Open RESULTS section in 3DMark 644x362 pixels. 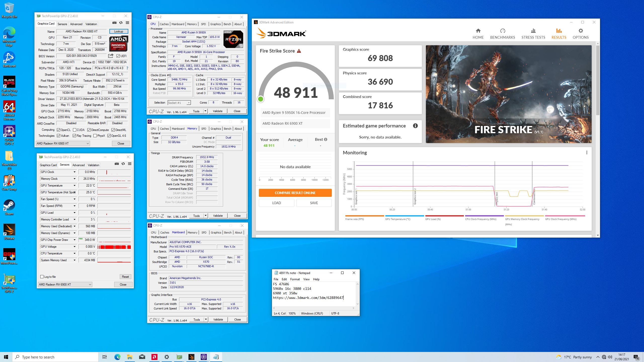pyautogui.click(x=559, y=34)
